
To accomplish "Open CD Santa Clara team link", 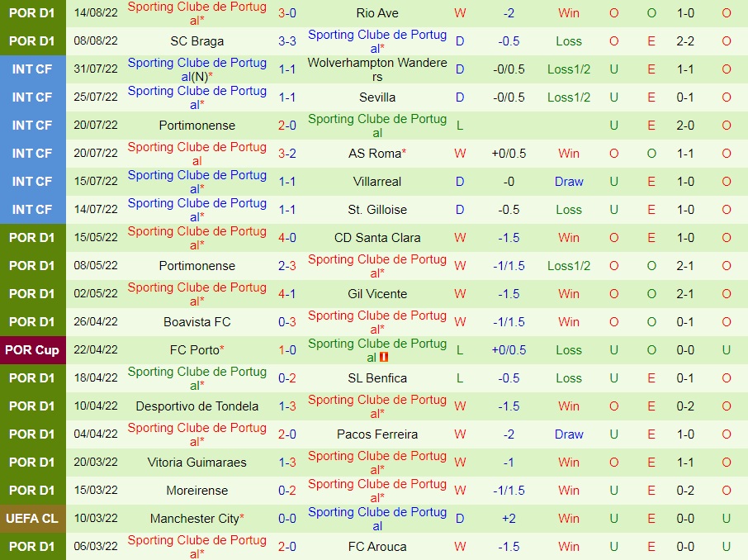I will tap(376, 238).
